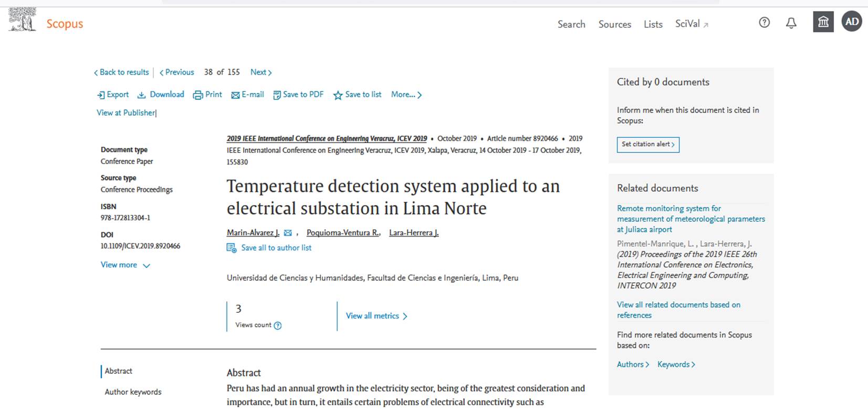
Task: Open SciVal external link
Action: pyautogui.click(x=692, y=24)
